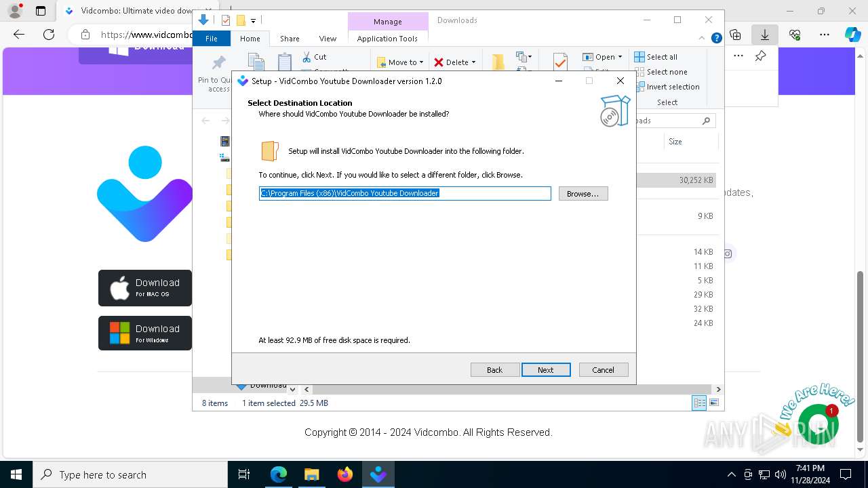The height and width of the screenshot is (488, 868).
Task: Switch to the Share ribbon tab
Action: pyautogui.click(x=290, y=39)
